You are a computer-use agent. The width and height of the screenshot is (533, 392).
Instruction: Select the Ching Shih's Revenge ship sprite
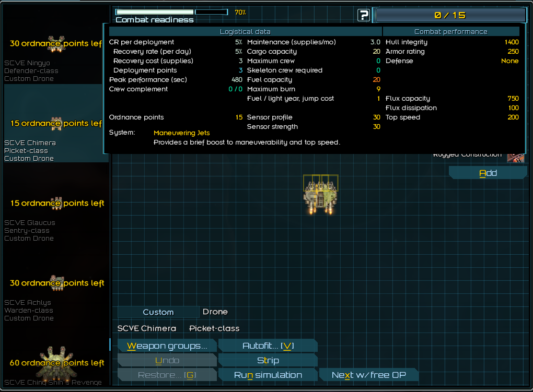pos(56,361)
